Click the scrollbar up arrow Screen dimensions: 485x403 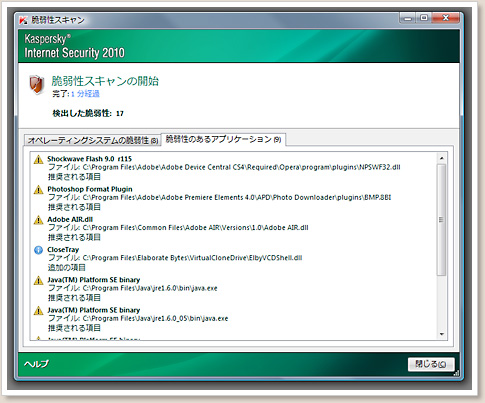[x=442, y=158]
